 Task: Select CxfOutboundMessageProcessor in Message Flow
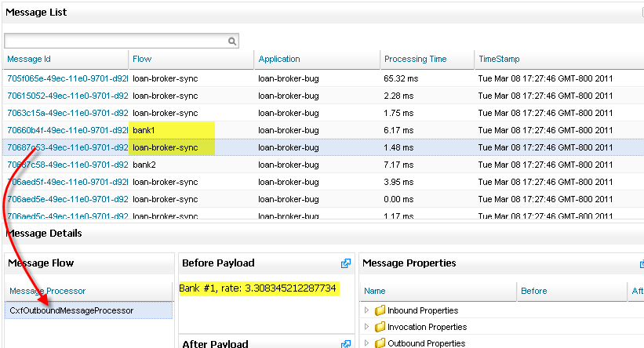(71, 310)
